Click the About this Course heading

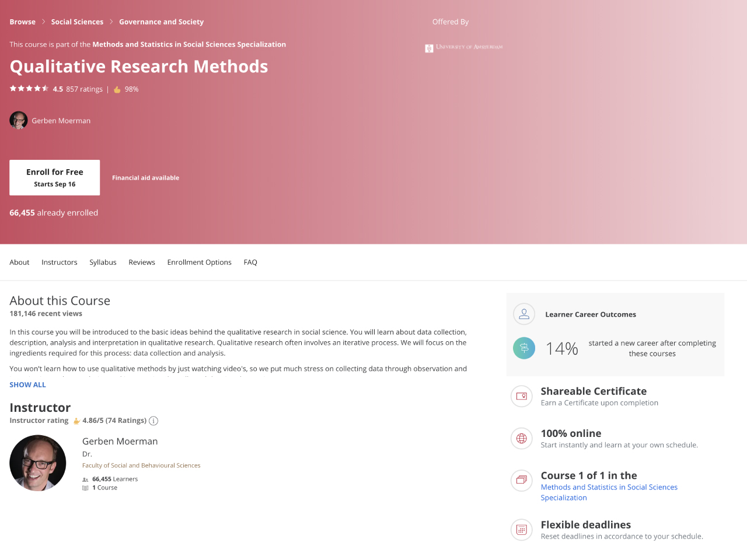60,301
